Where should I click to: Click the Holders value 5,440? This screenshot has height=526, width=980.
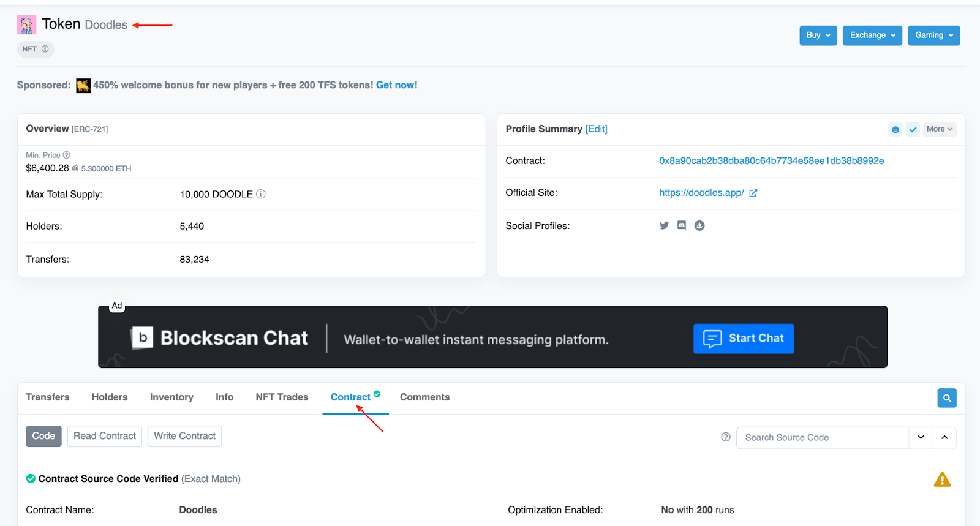pos(192,227)
